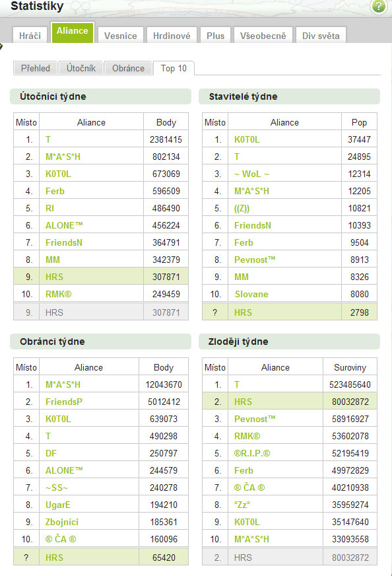The width and height of the screenshot is (392, 576).
Task: Go to the Všeobecně tab
Action: 263,36
